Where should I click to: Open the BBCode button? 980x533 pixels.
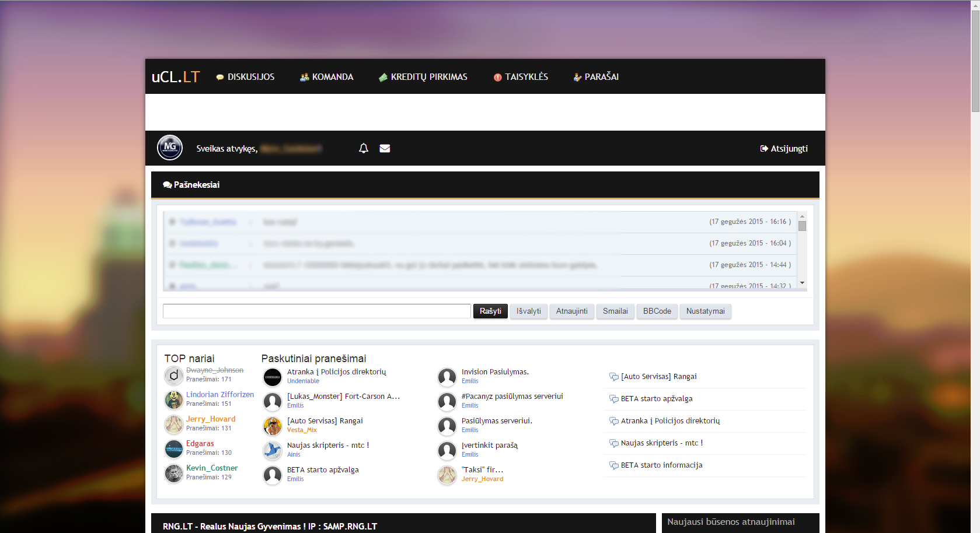[x=657, y=311]
